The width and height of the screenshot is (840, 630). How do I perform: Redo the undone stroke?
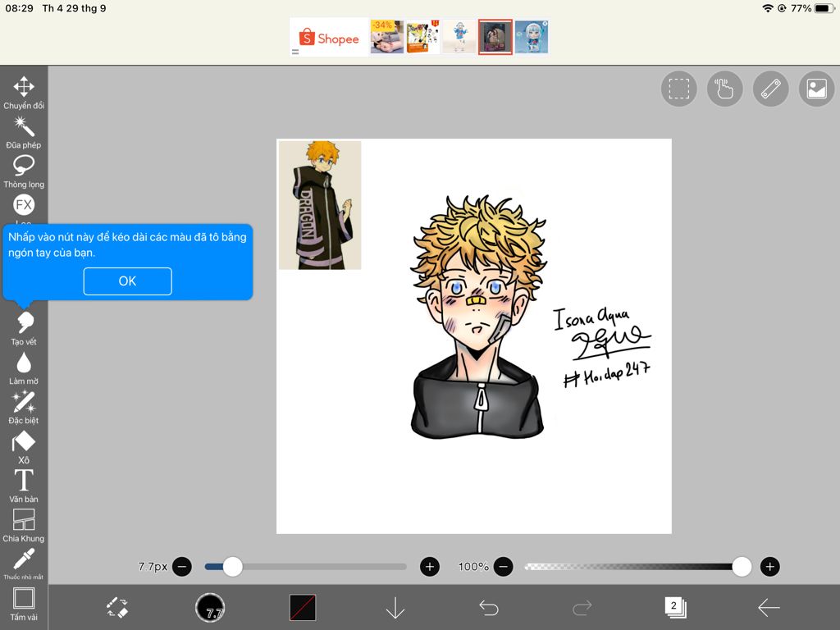(x=582, y=608)
